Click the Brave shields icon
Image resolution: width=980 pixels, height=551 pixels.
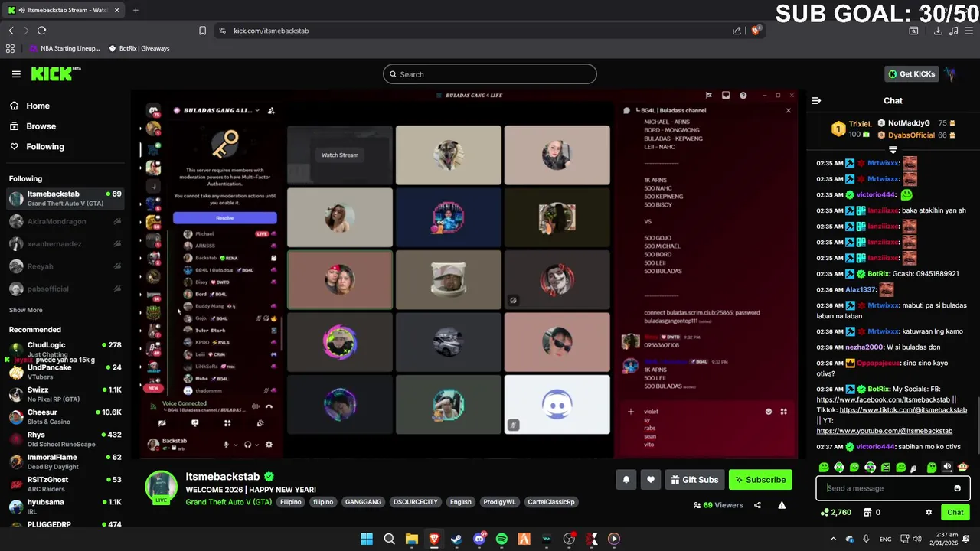click(x=756, y=31)
